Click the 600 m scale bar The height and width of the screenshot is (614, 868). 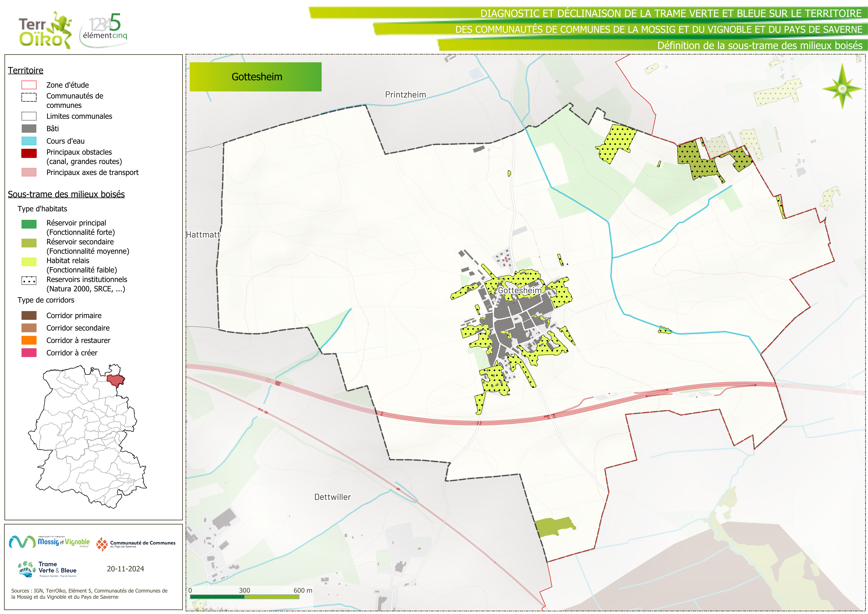[245, 597]
